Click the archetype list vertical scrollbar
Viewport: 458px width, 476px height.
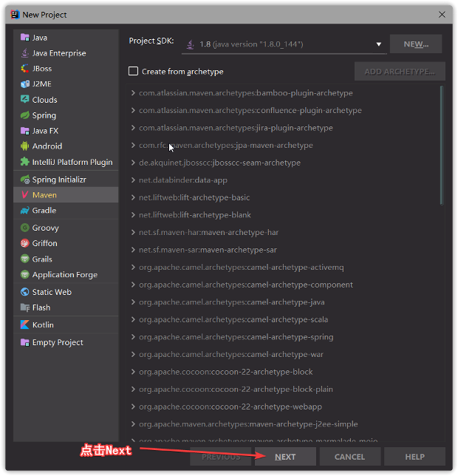(x=442, y=145)
